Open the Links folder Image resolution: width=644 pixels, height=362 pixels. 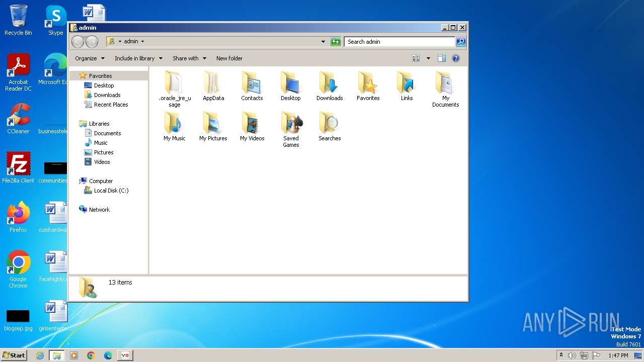pyautogui.click(x=407, y=86)
